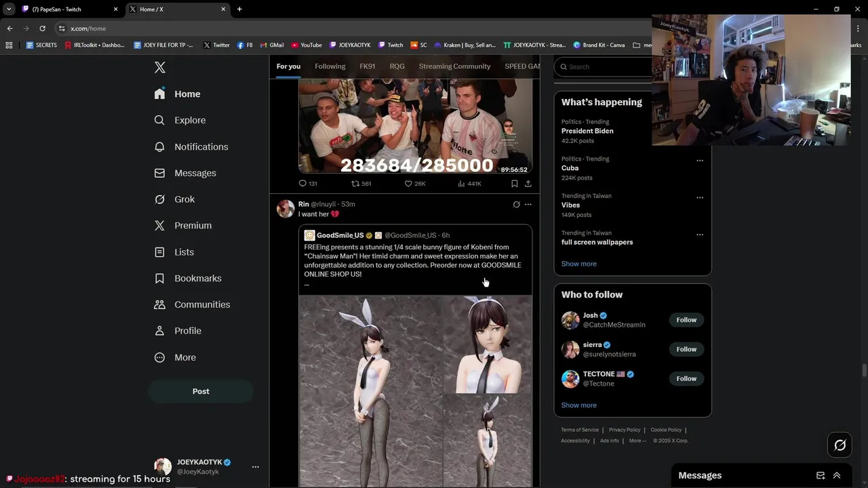Image resolution: width=868 pixels, height=488 pixels.
Task: Share the group photo post
Action: 528,184
